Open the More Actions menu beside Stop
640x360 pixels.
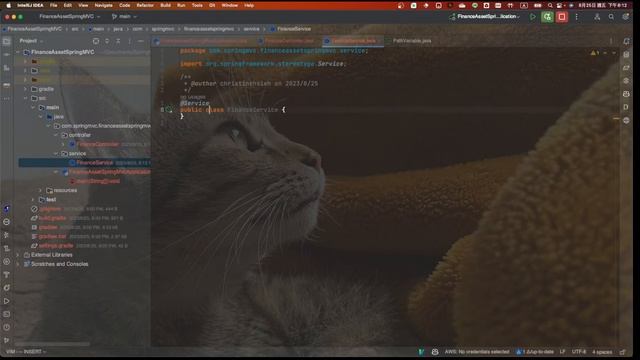click(576, 17)
